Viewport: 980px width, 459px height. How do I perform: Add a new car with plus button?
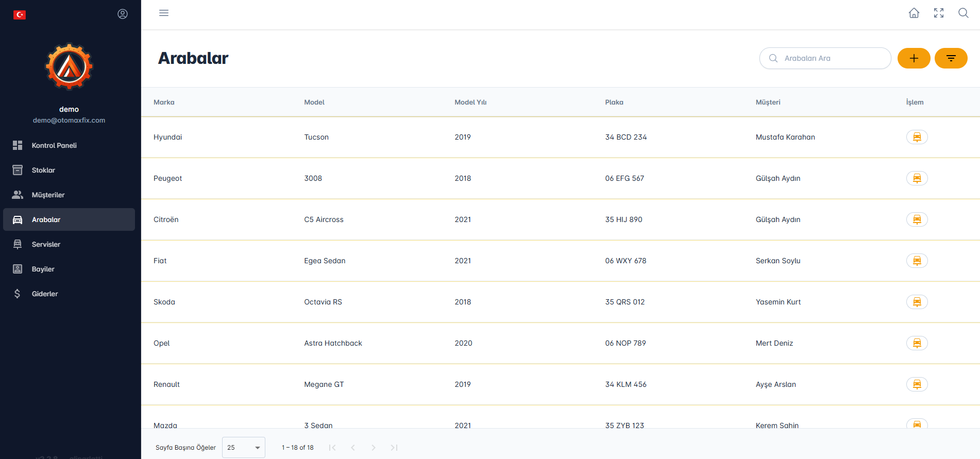pos(914,58)
